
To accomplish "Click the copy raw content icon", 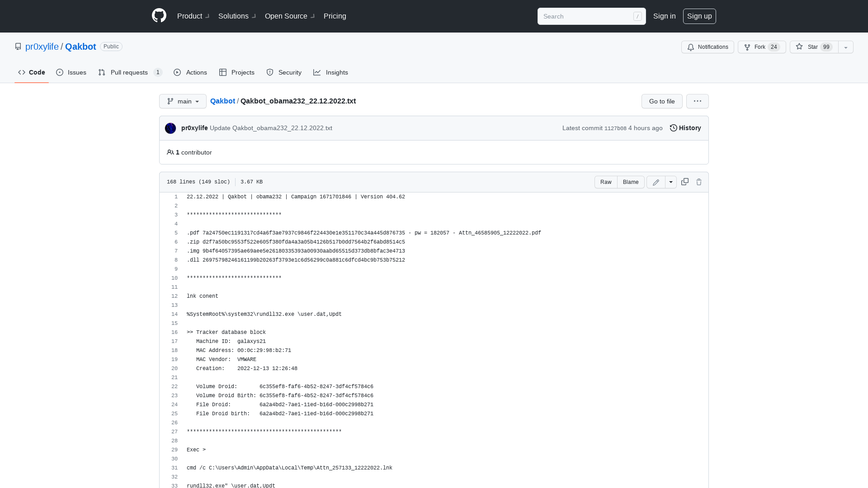I will click(x=684, y=182).
